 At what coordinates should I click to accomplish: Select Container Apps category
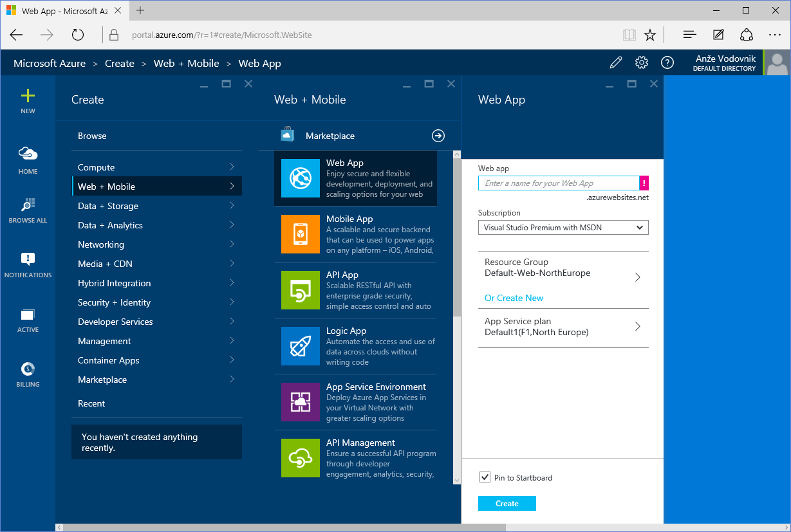point(157,360)
